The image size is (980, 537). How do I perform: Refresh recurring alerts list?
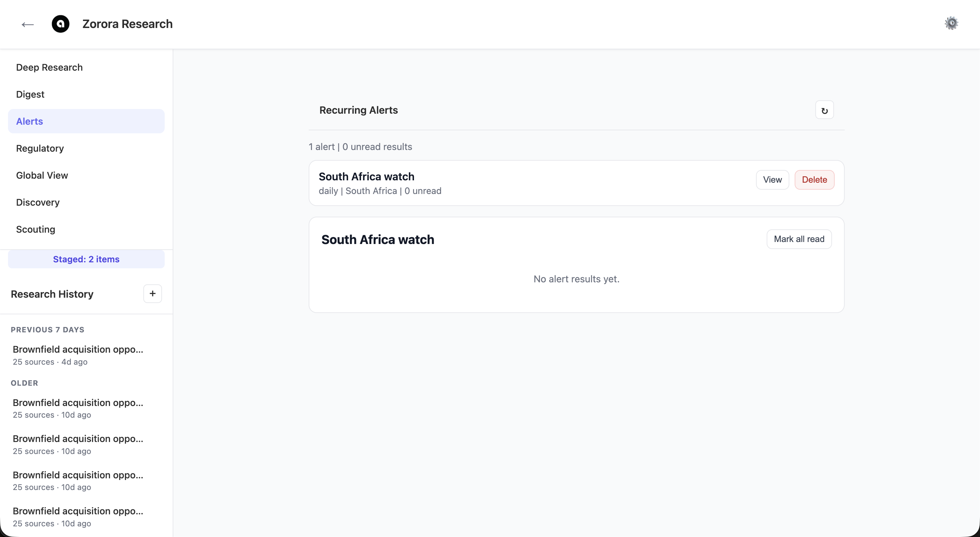coord(824,110)
